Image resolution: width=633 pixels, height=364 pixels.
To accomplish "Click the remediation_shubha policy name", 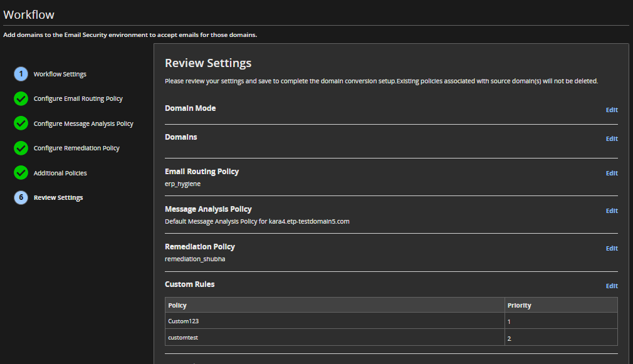I will coord(195,259).
